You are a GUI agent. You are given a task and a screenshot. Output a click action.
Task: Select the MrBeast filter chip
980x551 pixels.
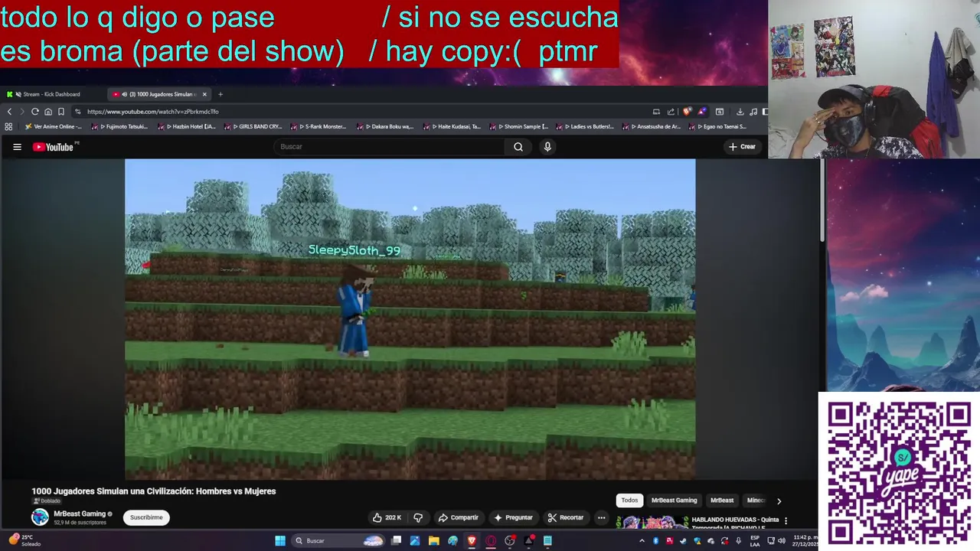coord(722,500)
